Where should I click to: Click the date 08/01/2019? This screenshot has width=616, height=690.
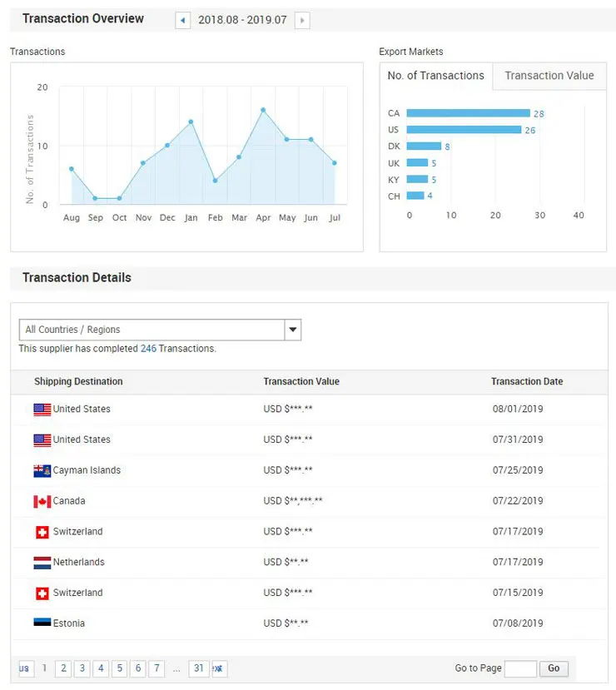tap(518, 409)
